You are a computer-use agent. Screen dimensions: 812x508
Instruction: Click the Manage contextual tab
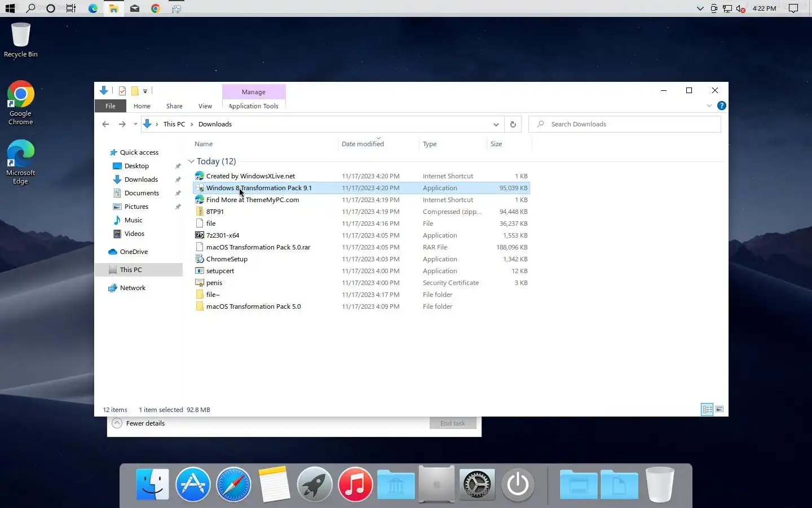coord(254,92)
